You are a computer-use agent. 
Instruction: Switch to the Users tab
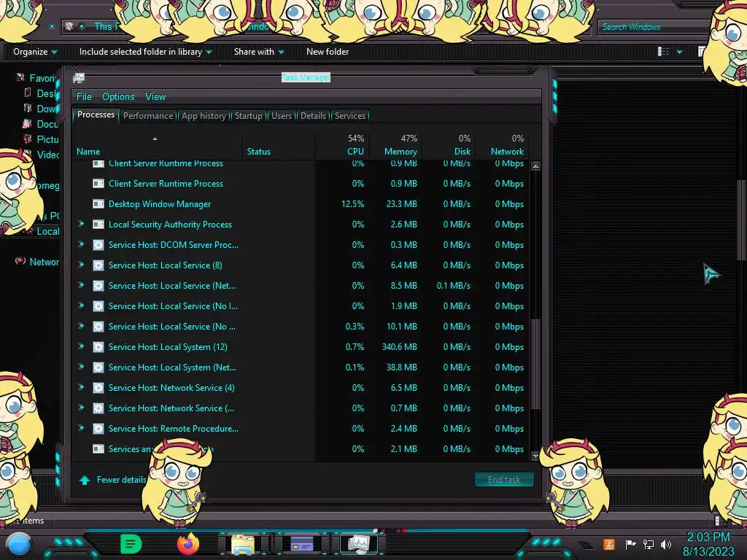281,116
